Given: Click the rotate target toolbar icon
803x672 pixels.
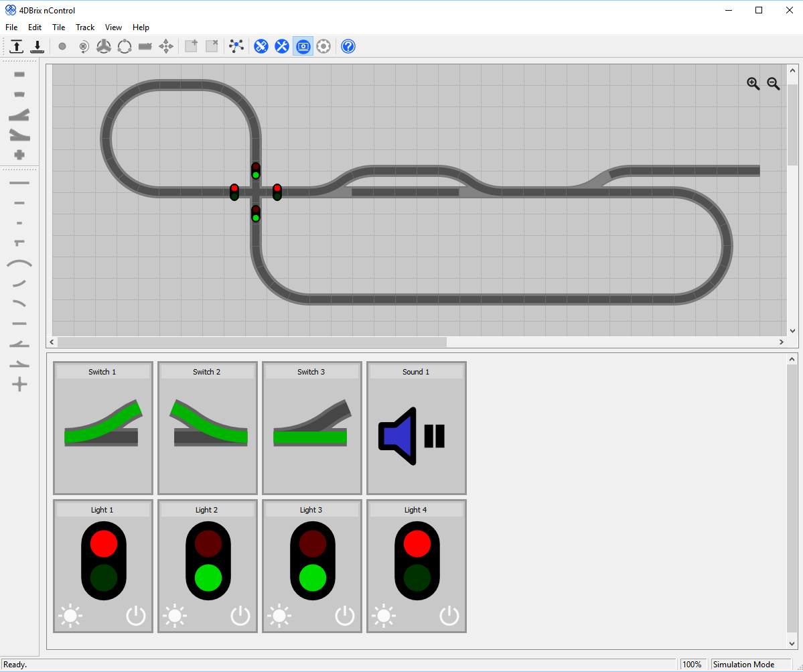Looking at the screenshot, I should (84, 47).
